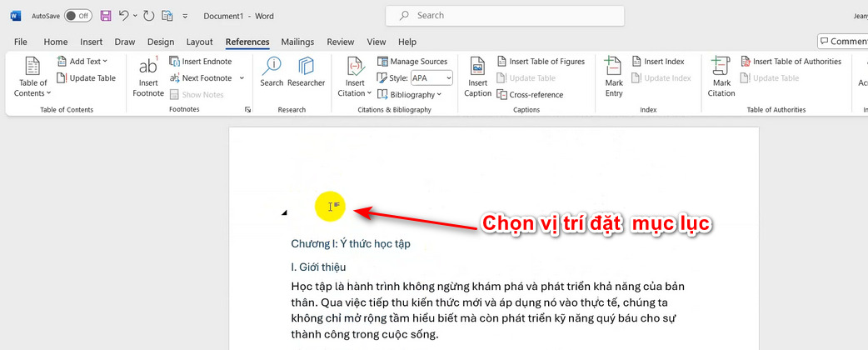
Task: Switch to the Draw tab
Action: (125, 42)
